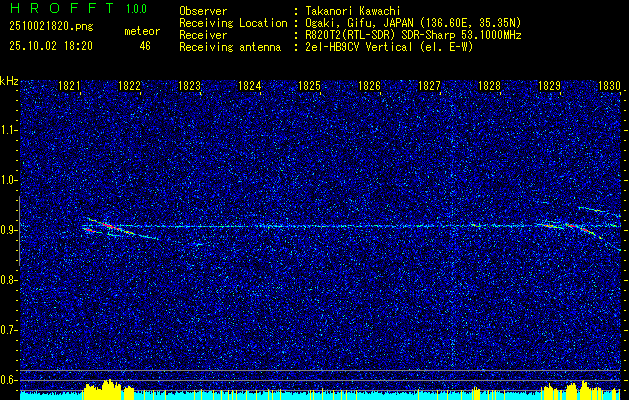The width and height of the screenshot is (629, 400).
Task: Click the HROFFT 1.0.0 title text
Action: point(78,8)
